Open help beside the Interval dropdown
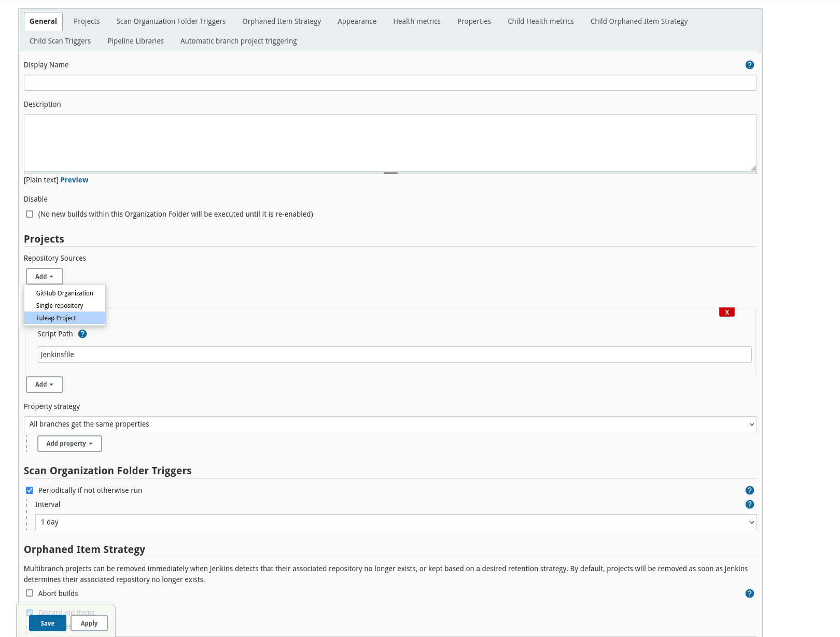 [749, 504]
